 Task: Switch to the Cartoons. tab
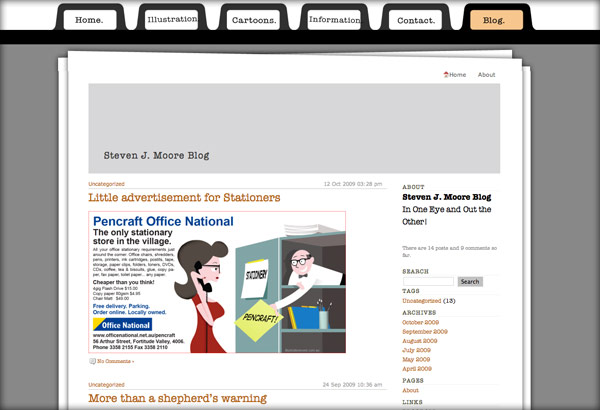tap(253, 20)
